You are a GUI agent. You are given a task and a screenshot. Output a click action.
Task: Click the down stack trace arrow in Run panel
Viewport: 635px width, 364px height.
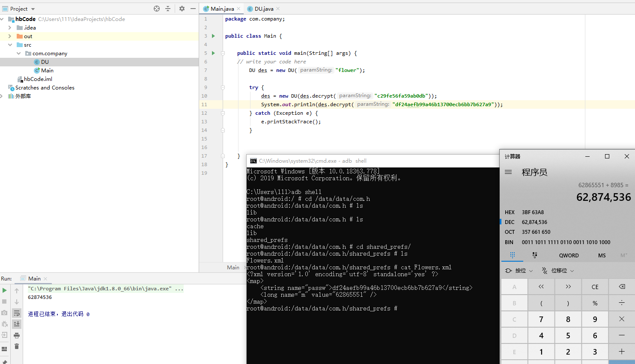17,301
